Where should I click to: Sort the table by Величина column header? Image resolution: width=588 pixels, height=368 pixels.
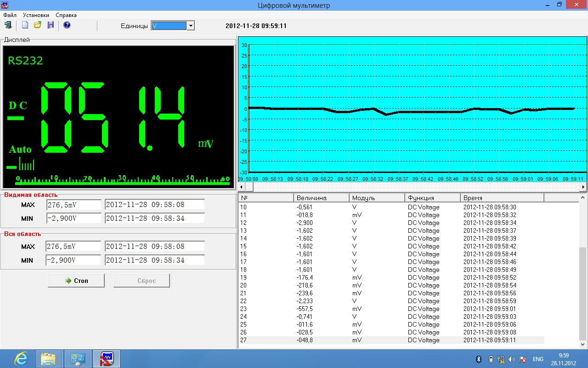click(322, 198)
